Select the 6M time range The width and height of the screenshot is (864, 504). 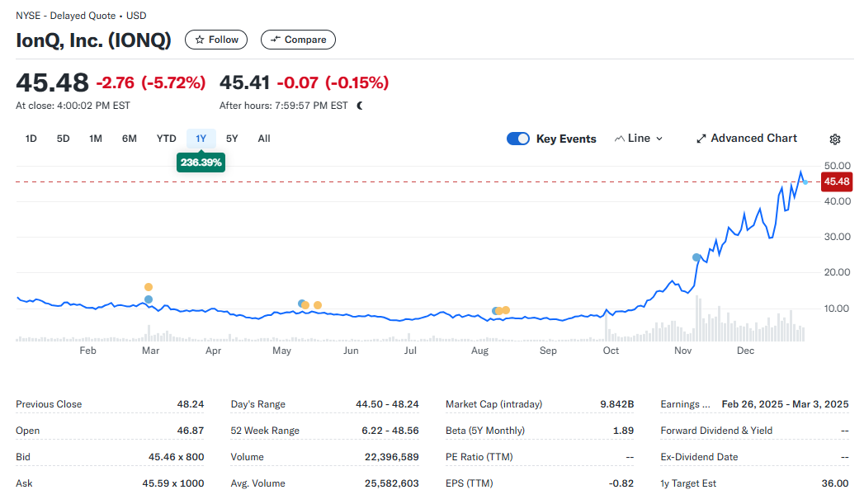click(130, 139)
